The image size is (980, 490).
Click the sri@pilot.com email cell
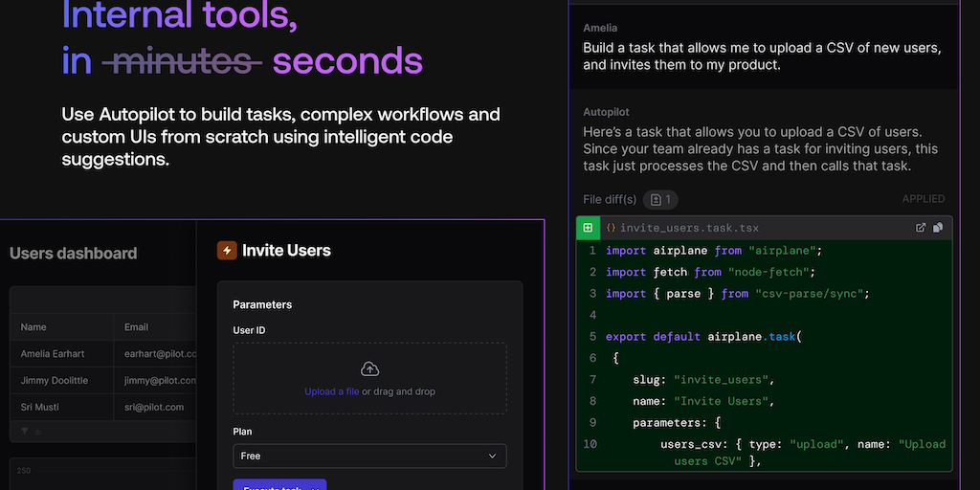tap(154, 407)
